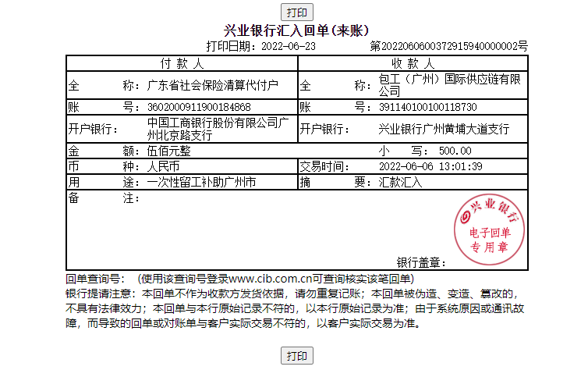Viewport: 588px width, 370px height.
Task: Click the 银行盖章 label
Action: point(421,262)
